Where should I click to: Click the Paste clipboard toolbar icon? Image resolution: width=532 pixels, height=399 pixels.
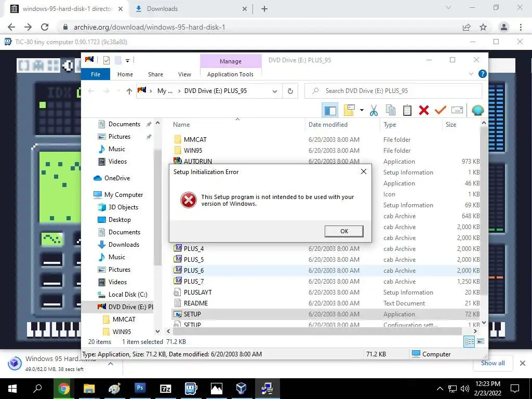407,110
